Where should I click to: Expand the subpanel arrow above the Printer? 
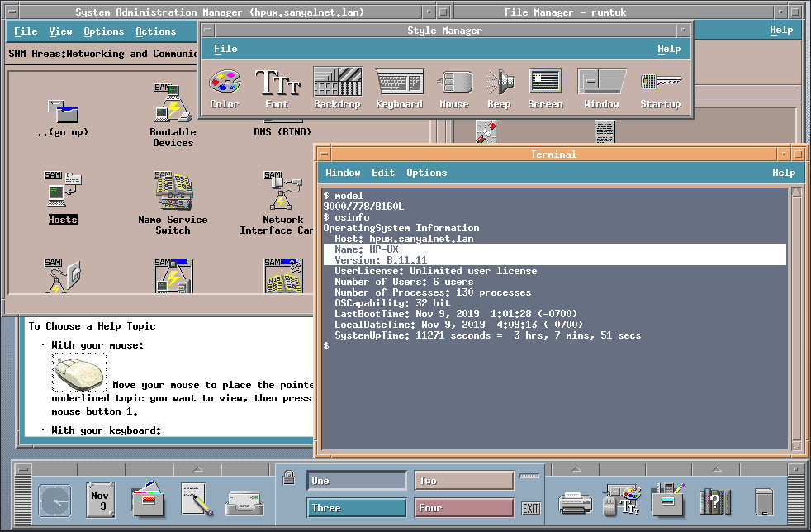[576, 468]
